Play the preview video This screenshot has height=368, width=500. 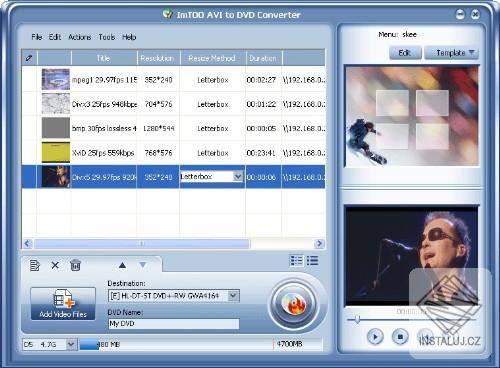coord(375,337)
